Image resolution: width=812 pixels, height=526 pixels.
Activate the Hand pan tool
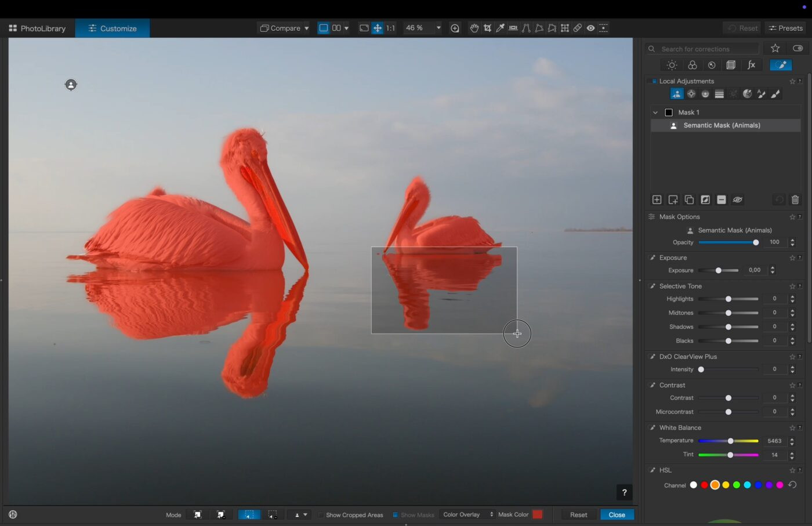point(474,28)
